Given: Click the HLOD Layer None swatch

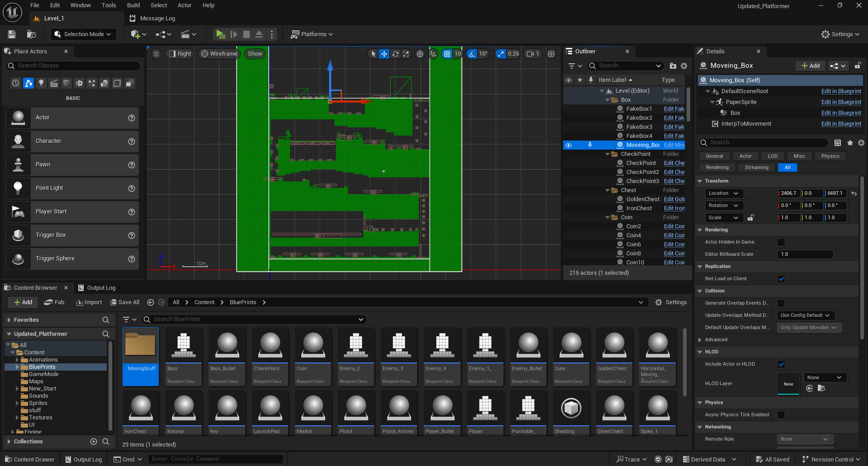Looking at the screenshot, I should (788, 384).
